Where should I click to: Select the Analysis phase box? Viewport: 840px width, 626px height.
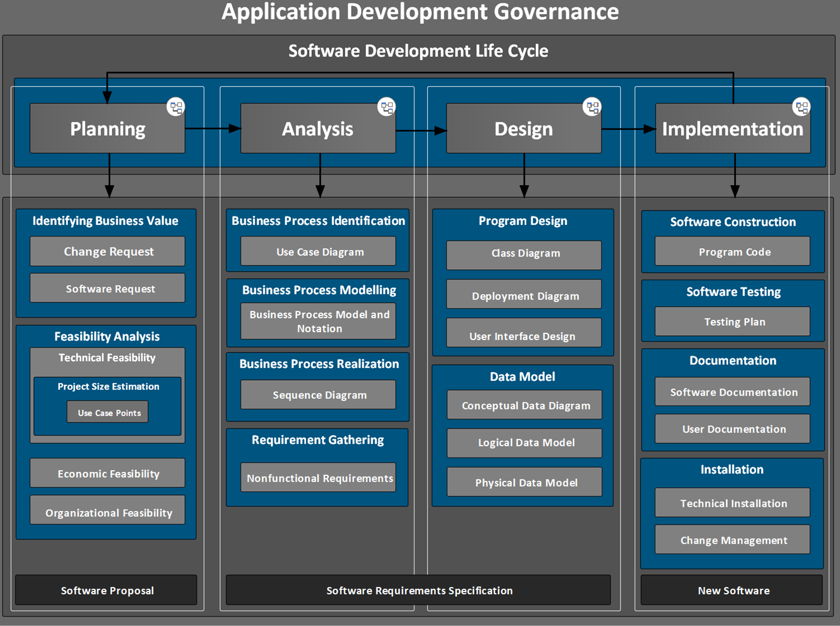(x=318, y=129)
